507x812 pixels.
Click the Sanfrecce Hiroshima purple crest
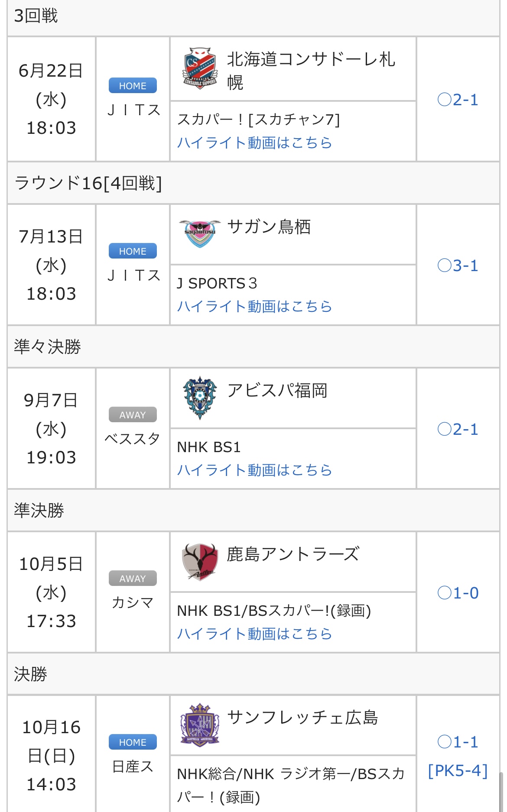200,725
